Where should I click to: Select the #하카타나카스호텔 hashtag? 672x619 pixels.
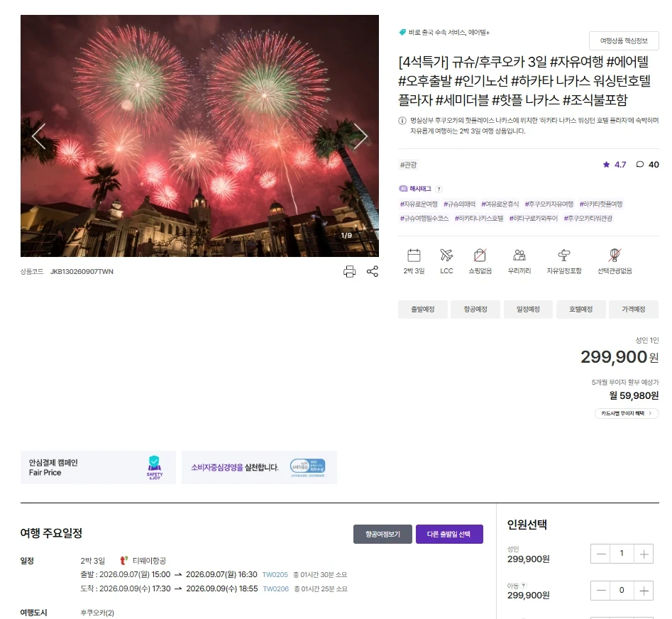[x=479, y=218]
